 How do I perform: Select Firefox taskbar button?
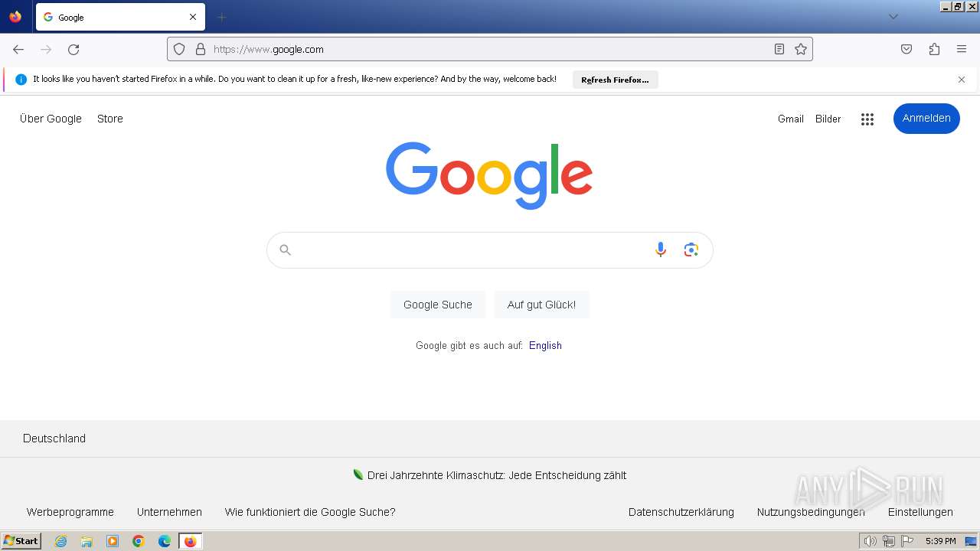(191, 541)
